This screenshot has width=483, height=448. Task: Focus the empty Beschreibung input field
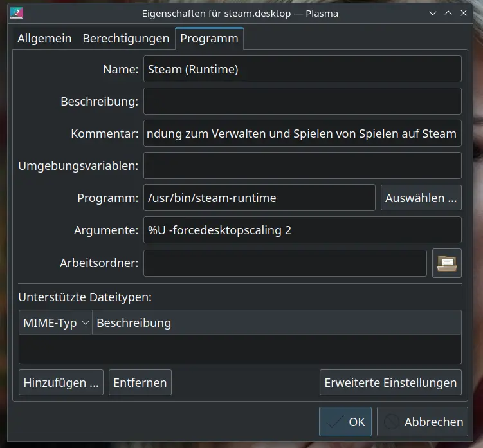click(x=302, y=102)
